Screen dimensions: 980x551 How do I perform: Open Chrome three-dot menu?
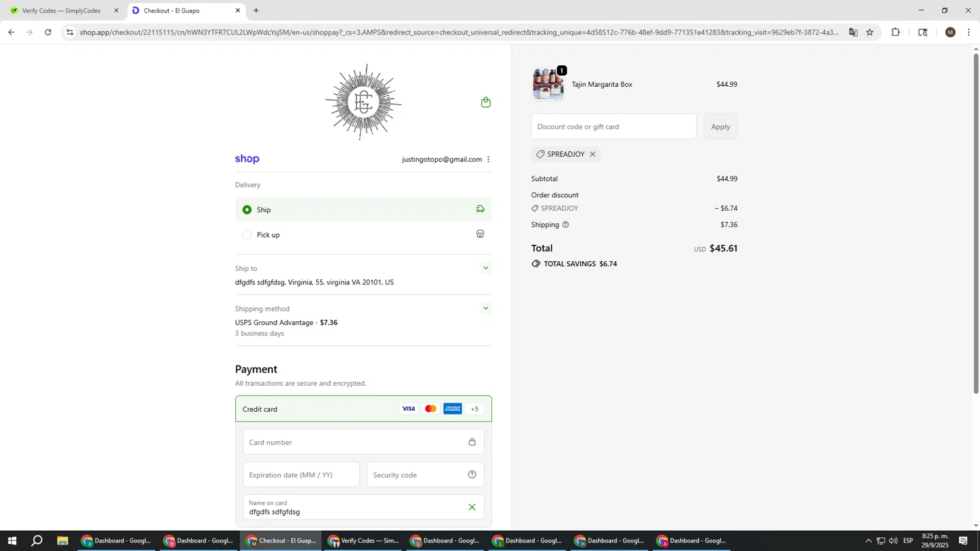969,32
